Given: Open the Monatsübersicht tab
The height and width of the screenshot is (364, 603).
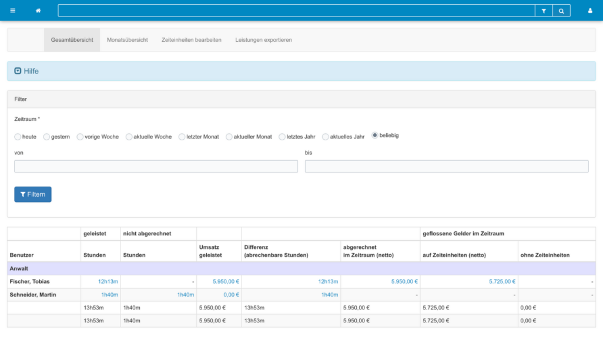Looking at the screenshot, I should point(128,39).
